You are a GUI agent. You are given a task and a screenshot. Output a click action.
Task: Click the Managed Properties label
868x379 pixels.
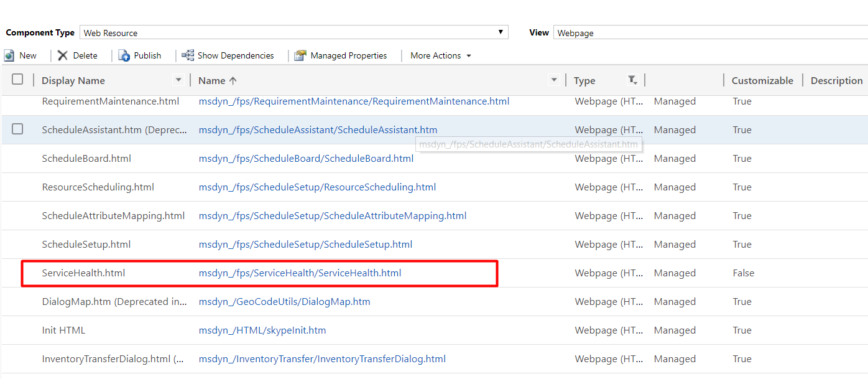tap(349, 55)
